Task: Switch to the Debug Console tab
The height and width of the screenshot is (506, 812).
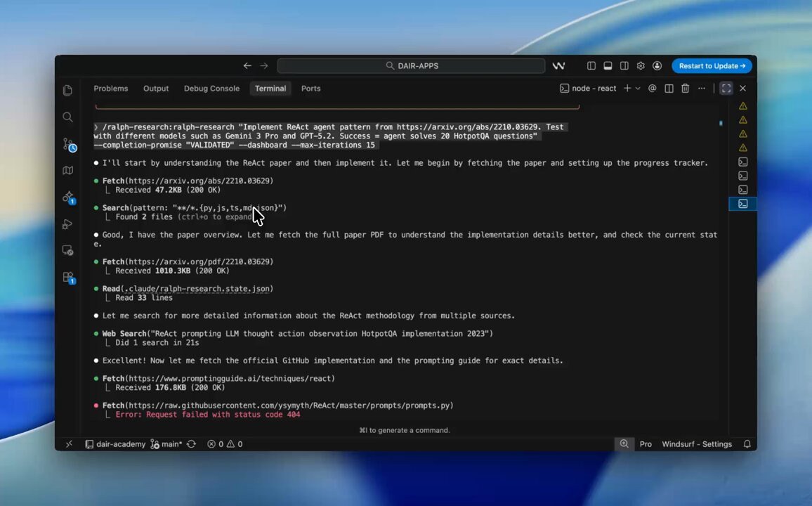Action: pos(212,89)
